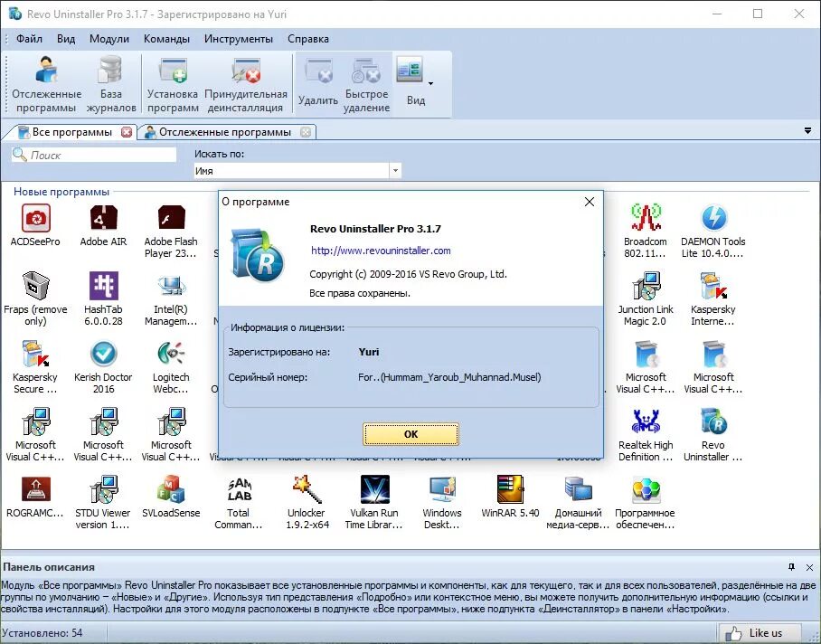The width and height of the screenshot is (821, 644).
Task: Click the Удалить toolbar button
Action: click(318, 84)
